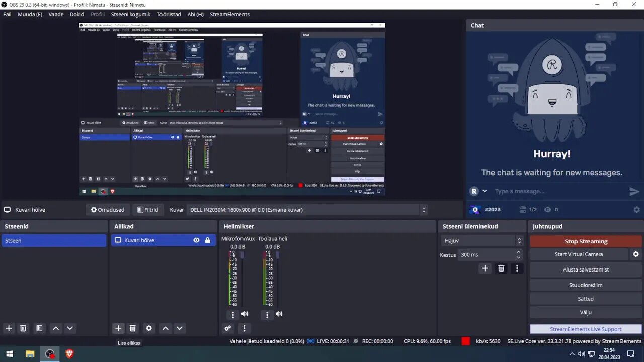Configure virtual camera with gear icon
The width and height of the screenshot is (644, 362).
(x=636, y=254)
